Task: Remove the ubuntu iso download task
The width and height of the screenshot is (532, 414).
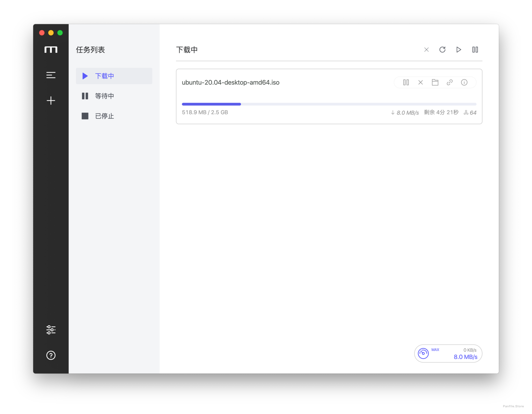Action: [420, 82]
